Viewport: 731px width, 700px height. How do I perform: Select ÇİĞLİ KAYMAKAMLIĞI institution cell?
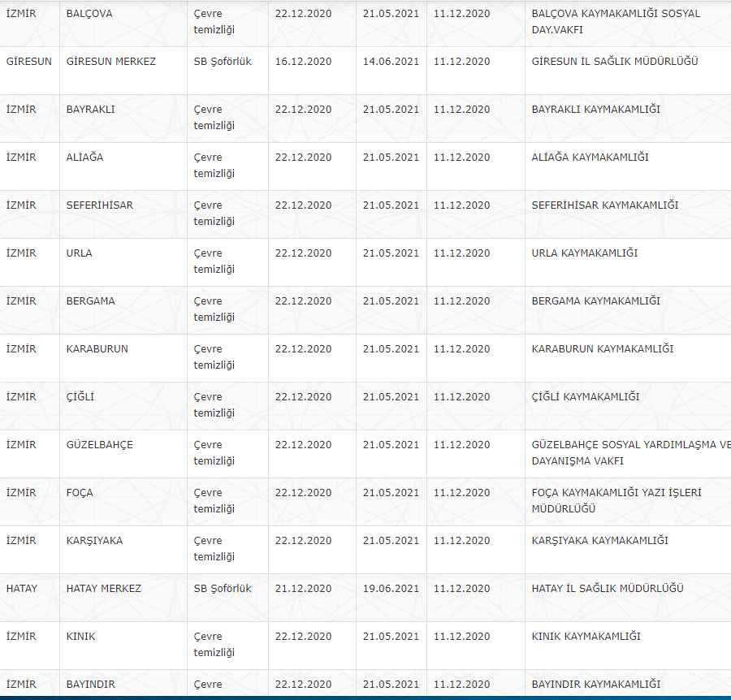click(x=585, y=397)
